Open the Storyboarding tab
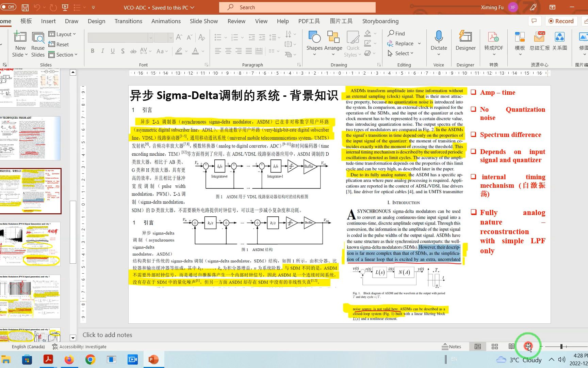The height and width of the screenshot is (368, 588). coord(380,21)
